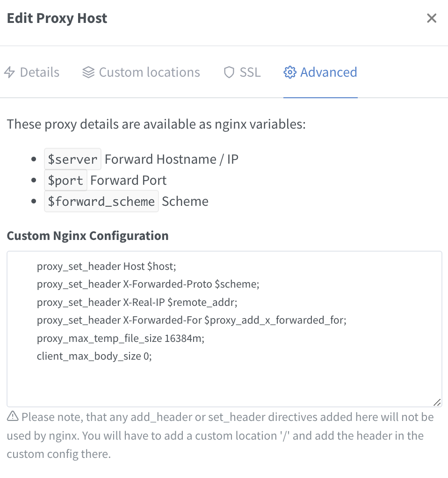The image size is (448, 478).
Task: Place cursor on client_max_body_size line
Action: pos(94,356)
